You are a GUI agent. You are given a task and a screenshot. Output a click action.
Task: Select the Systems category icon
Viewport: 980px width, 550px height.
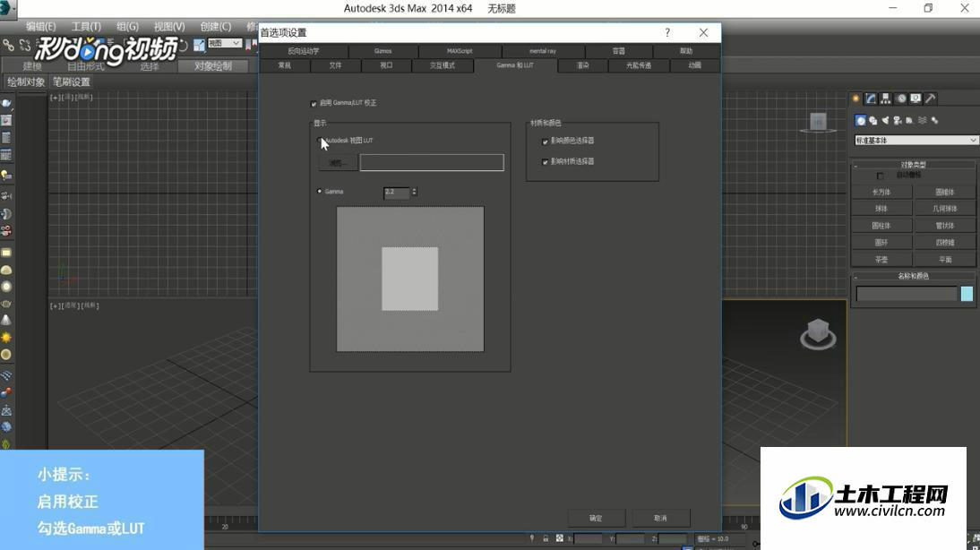point(935,121)
